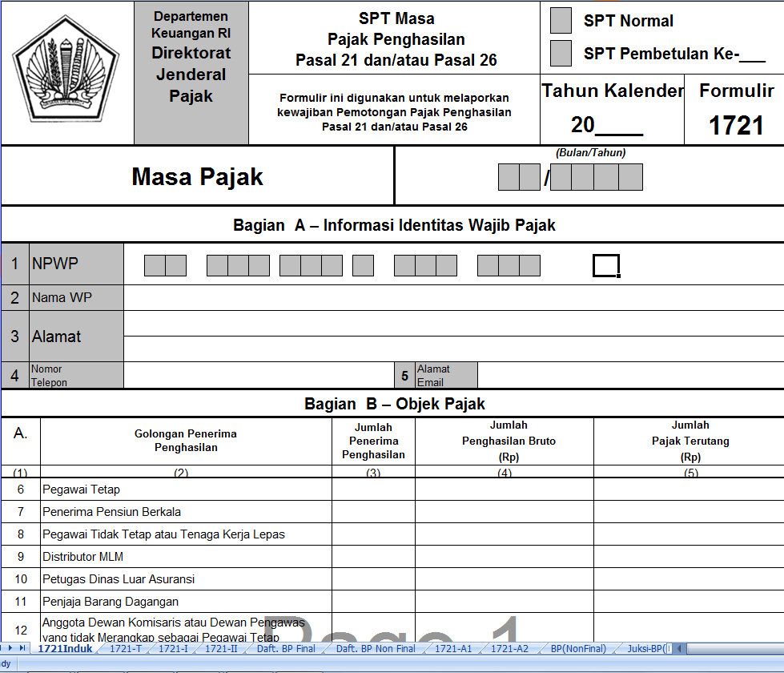Screen dimensions: 784x673
Task: Click 'Bagian B – Objek Pajak' heading
Action: 395,404
